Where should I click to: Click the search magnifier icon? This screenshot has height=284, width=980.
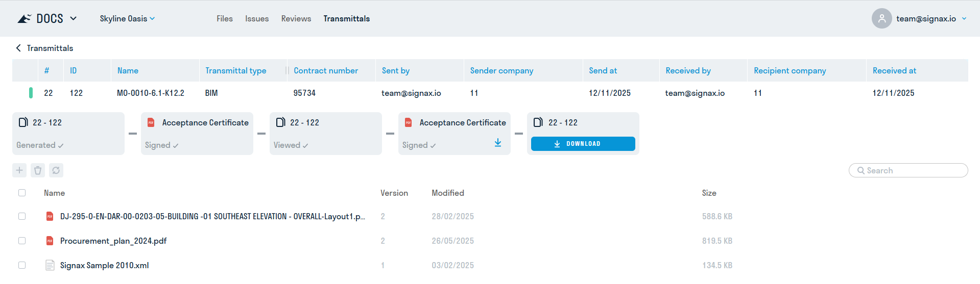[x=861, y=170]
